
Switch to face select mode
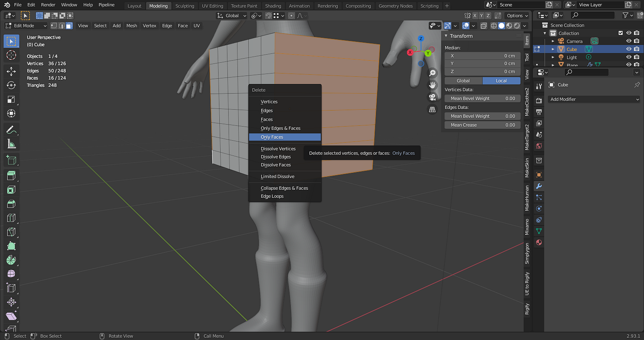click(x=69, y=26)
